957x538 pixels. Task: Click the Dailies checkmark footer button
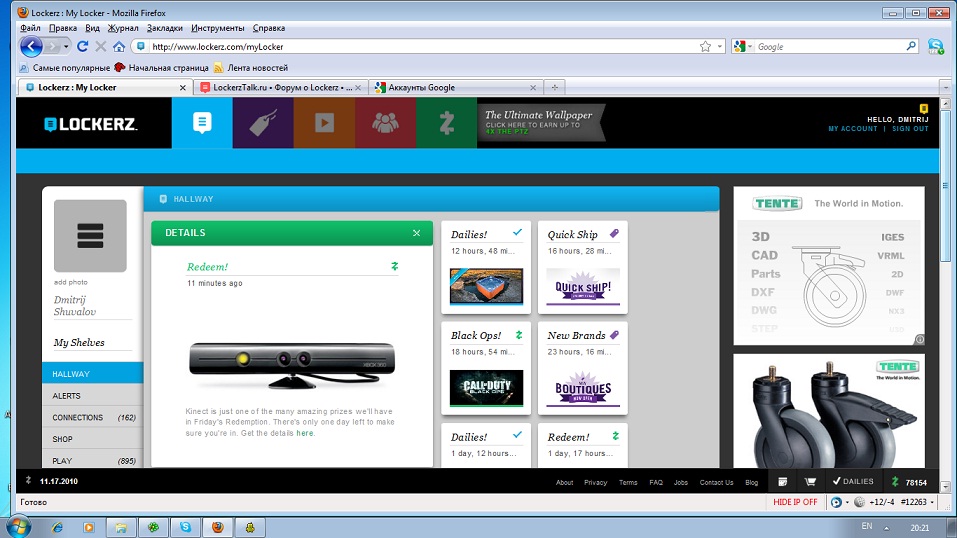point(853,481)
